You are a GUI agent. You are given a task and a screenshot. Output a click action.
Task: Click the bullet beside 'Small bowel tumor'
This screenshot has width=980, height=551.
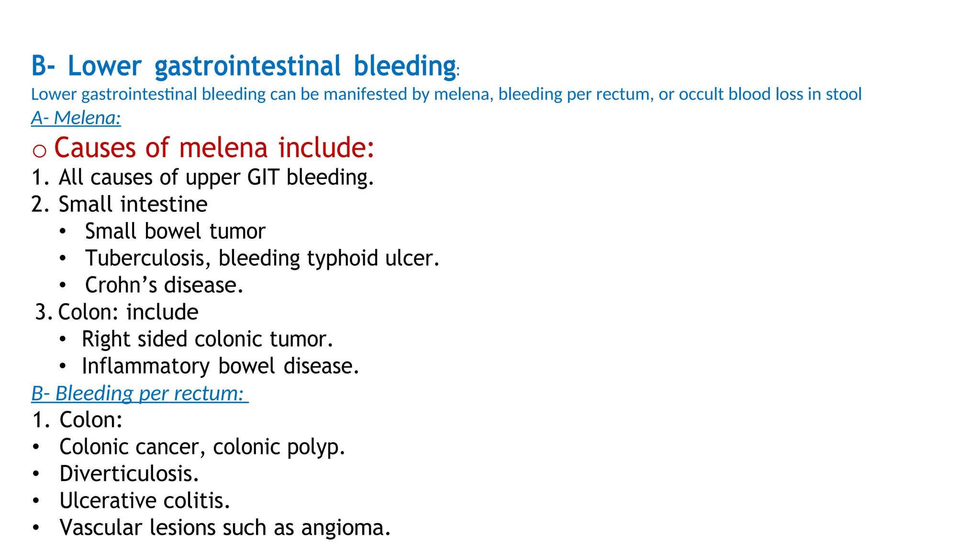tap(63, 231)
